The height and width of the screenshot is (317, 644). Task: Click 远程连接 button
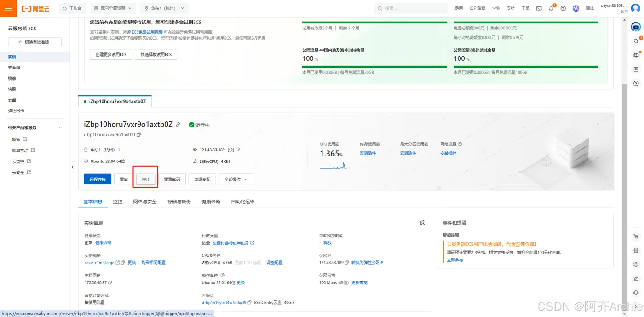[x=98, y=179]
